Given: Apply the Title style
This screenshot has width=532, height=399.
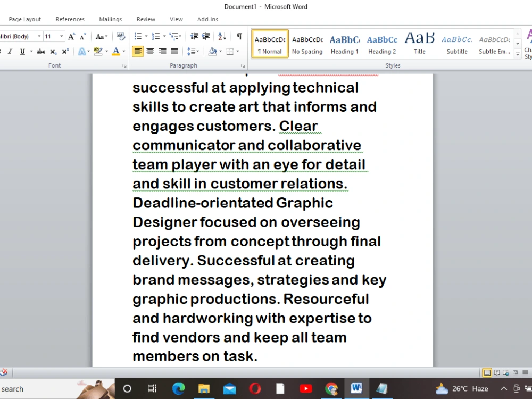Looking at the screenshot, I should tap(419, 44).
